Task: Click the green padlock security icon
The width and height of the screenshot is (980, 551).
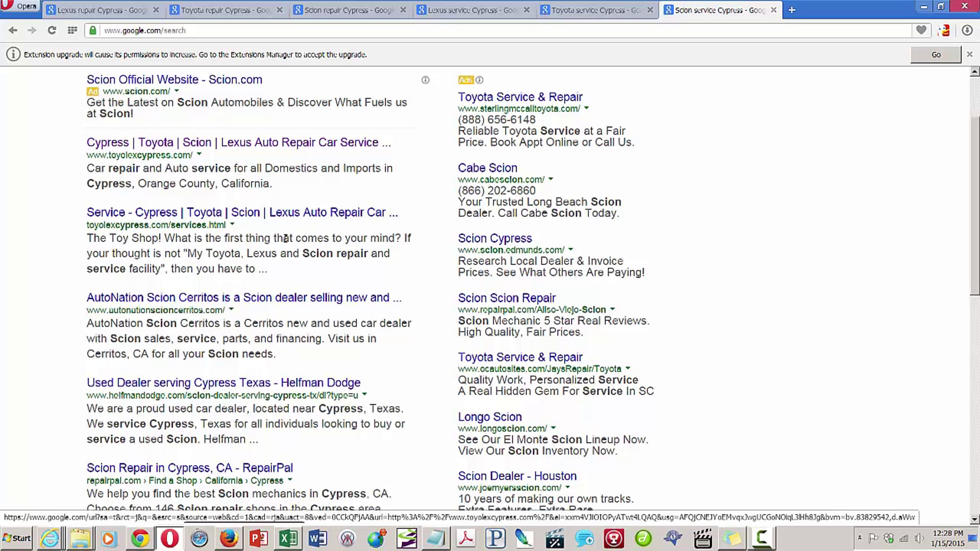Action: tap(93, 30)
